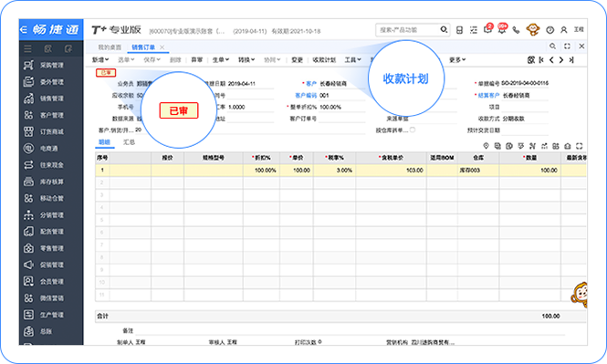Open the blue 客户编码 link label

(306, 95)
